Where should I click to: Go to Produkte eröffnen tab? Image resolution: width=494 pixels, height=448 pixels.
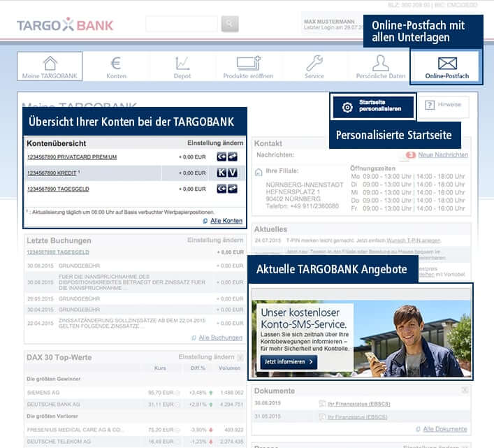pyautogui.click(x=248, y=66)
